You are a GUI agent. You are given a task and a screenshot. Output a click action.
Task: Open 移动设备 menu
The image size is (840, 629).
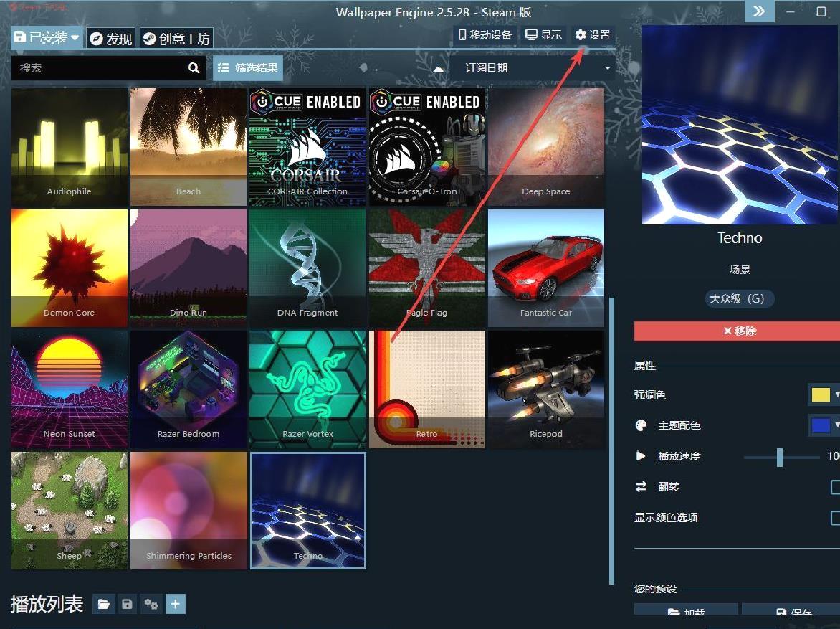coord(485,35)
